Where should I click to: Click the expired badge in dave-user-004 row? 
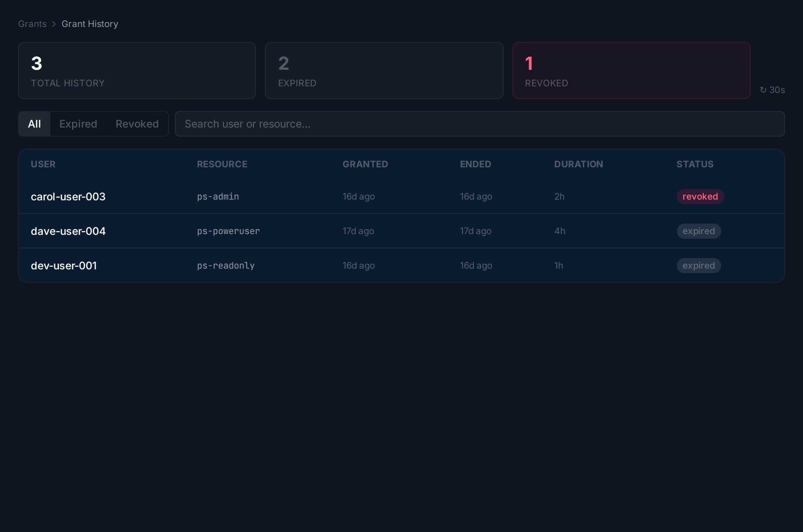point(699,231)
